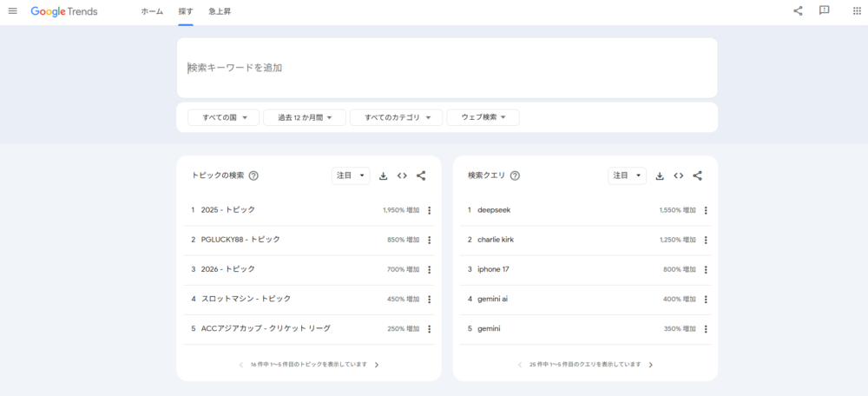This screenshot has width=868, height=396.
Task: Open more options for deepseek row
Action: [x=706, y=210]
